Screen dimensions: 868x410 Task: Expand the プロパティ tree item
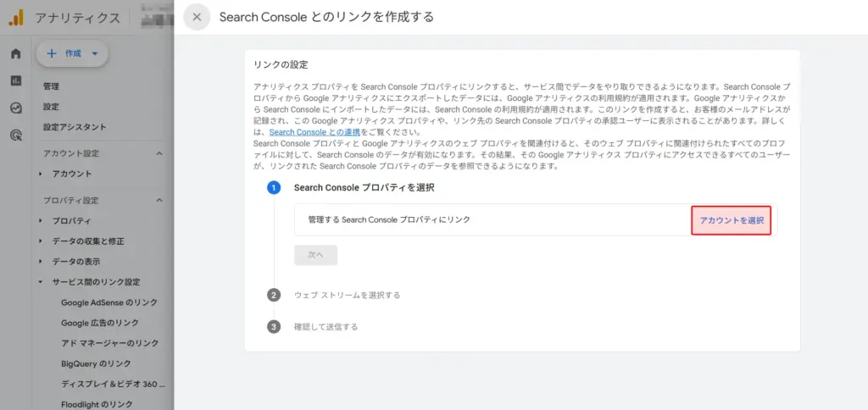pos(42,221)
